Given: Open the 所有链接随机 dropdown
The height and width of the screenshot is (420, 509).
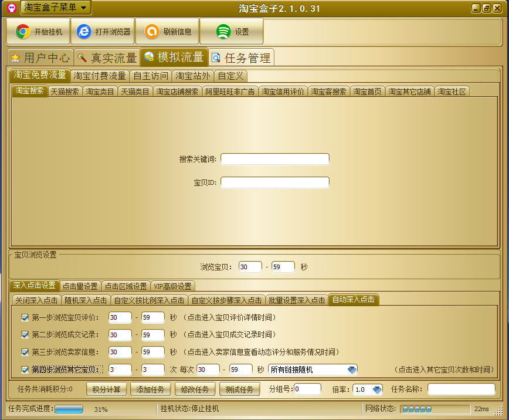Looking at the screenshot, I should pyautogui.click(x=351, y=370).
